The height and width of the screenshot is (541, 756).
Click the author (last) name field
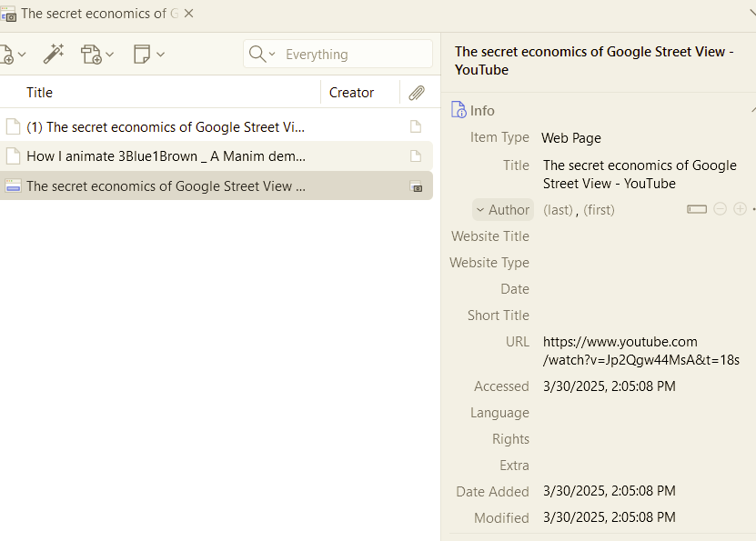[x=558, y=210]
